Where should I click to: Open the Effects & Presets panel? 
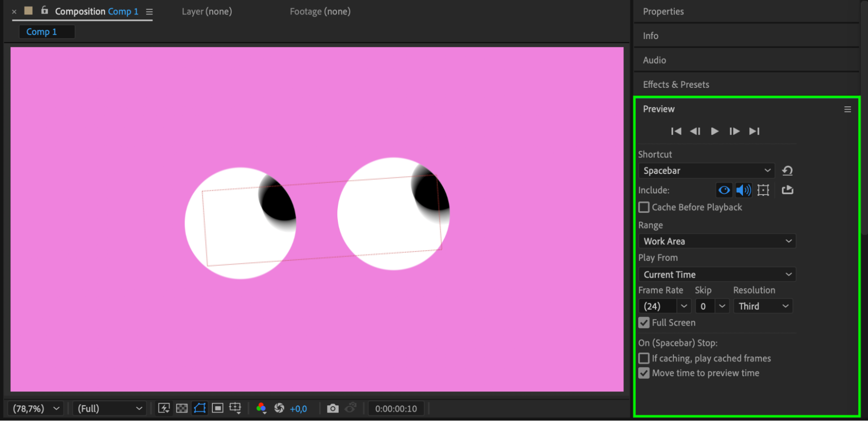[x=676, y=84]
